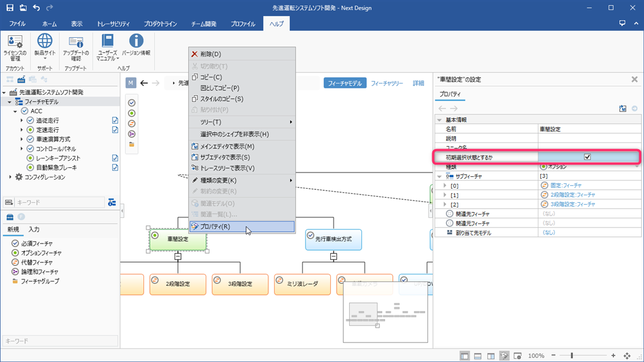Toggle the checkbox beside レーンキープアシスト
Screen dimensions: 644x362
pyautogui.click(x=115, y=158)
